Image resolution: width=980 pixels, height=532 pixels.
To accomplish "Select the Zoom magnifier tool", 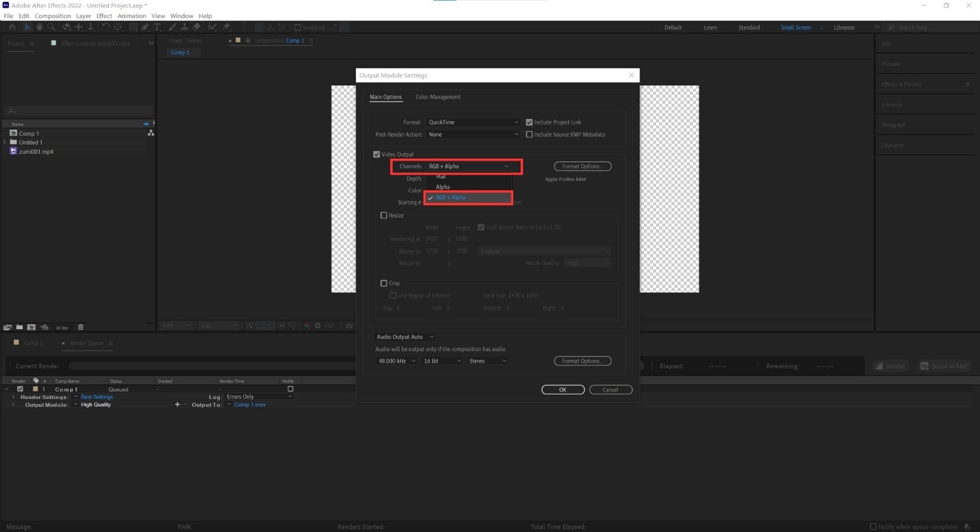I will [x=51, y=27].
